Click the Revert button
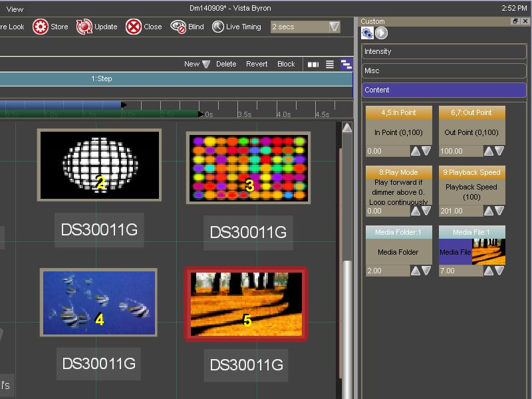Image resolution: width=532 pixels, height=399 pixels. pos(257,65)
